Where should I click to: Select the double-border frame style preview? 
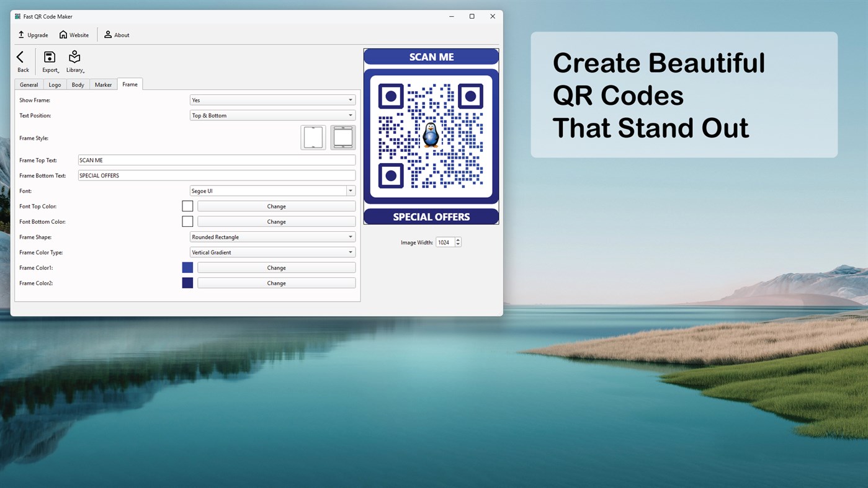tap(342, 137)
